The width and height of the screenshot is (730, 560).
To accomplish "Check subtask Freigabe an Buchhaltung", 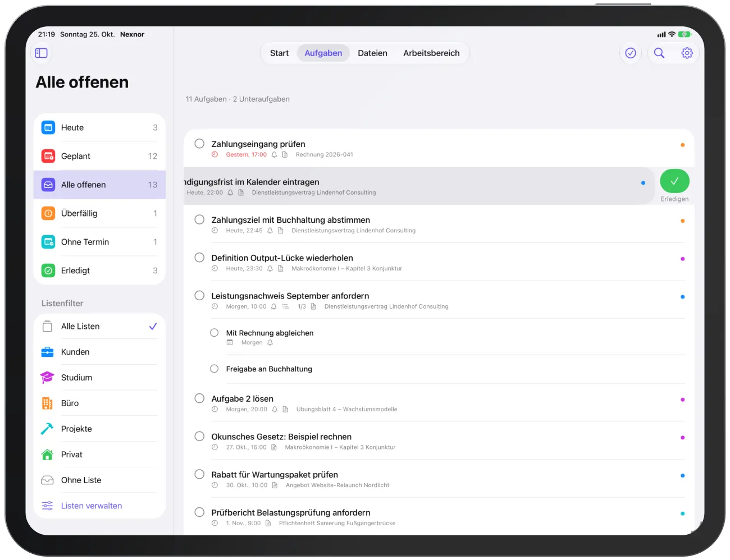I will tap(214, 369).
